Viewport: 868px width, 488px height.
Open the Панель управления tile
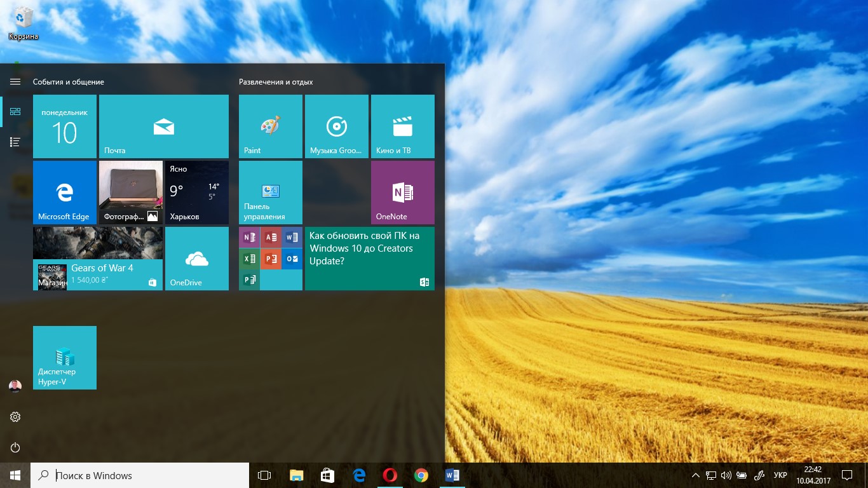[x=271, y=193]
